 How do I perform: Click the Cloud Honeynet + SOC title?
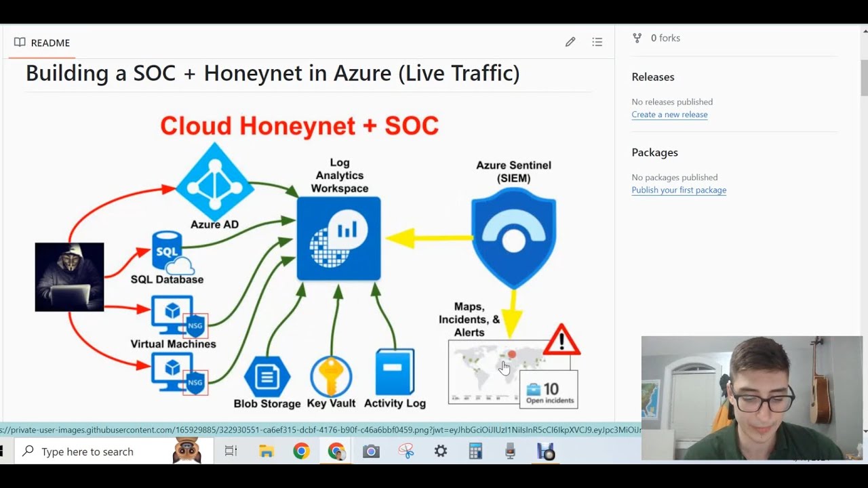[x=300, y=125]
